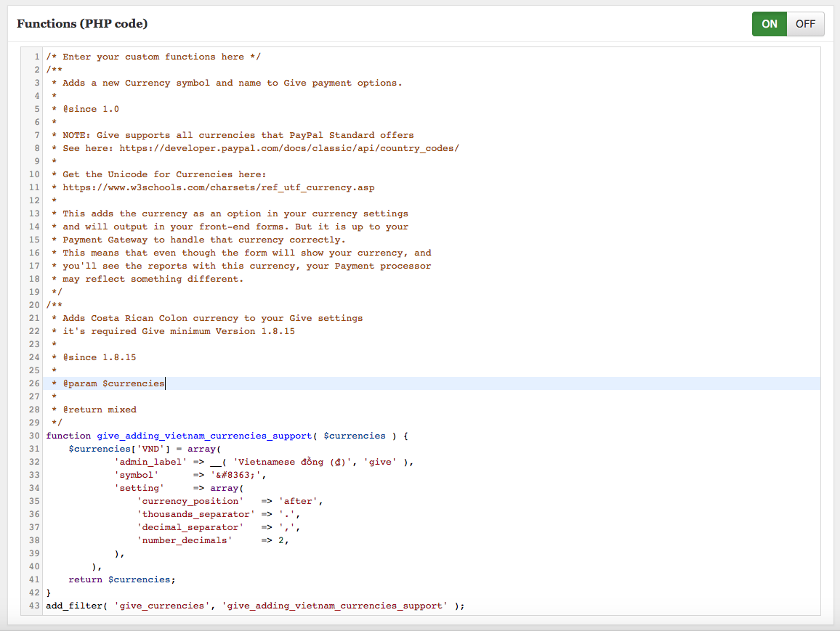Switch the Functions toggle to ON

tap(770, 24)
